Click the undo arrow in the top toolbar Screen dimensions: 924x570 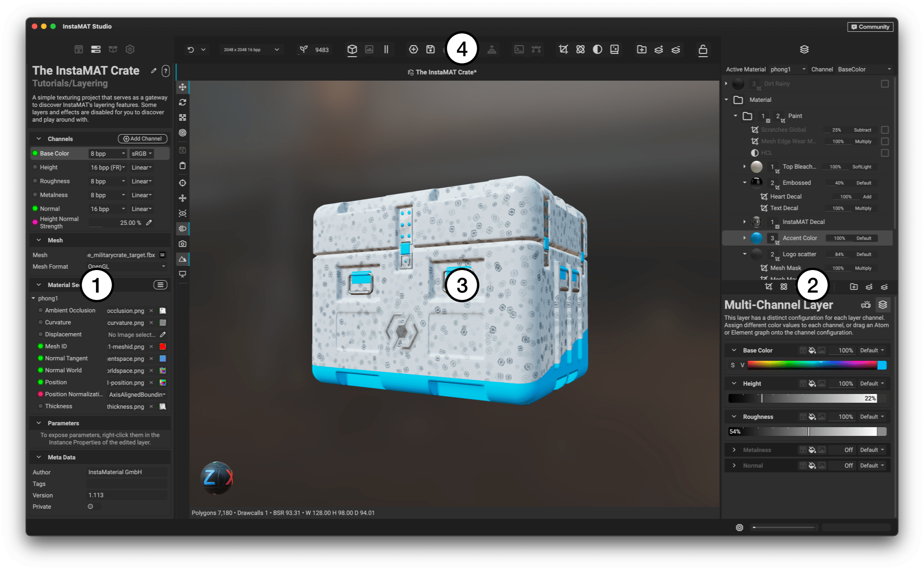click(x=191, y=50)
